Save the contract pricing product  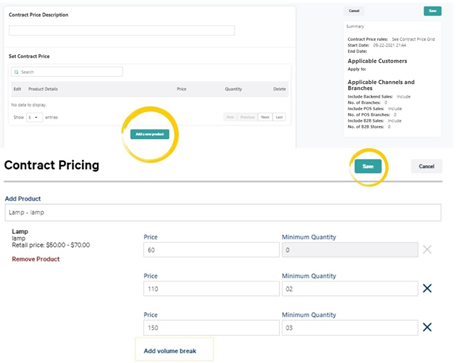(368, 166)
